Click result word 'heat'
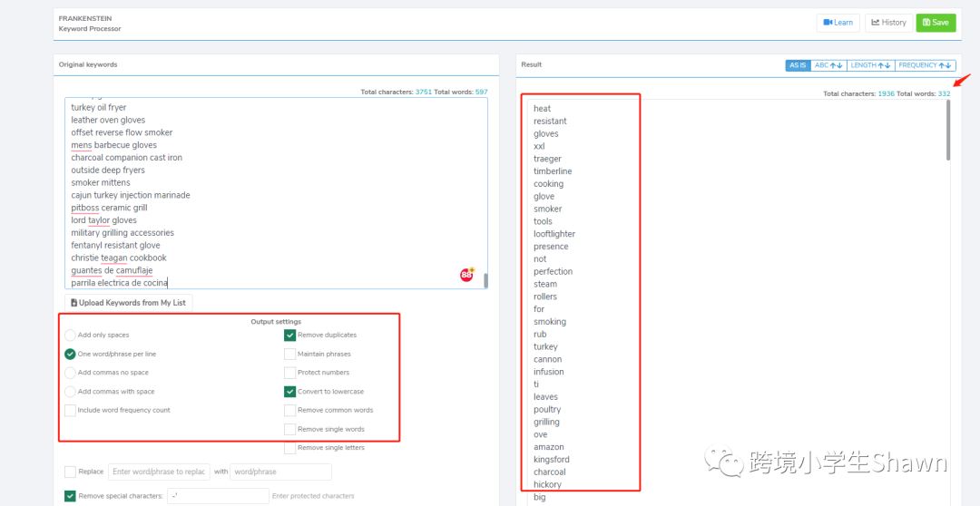The width and height of the screenshot is (980, 506). 543,109
